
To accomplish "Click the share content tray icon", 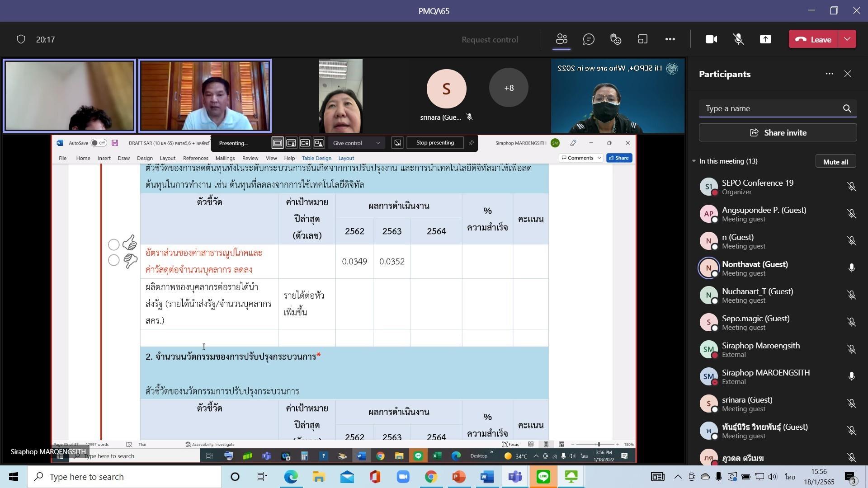I will (x=765, y=39).
